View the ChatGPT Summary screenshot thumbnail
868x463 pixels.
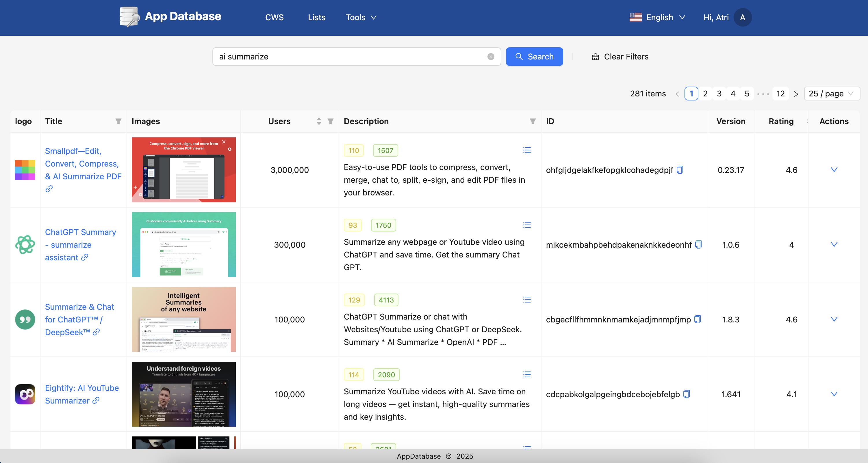[x=184, y=244]
